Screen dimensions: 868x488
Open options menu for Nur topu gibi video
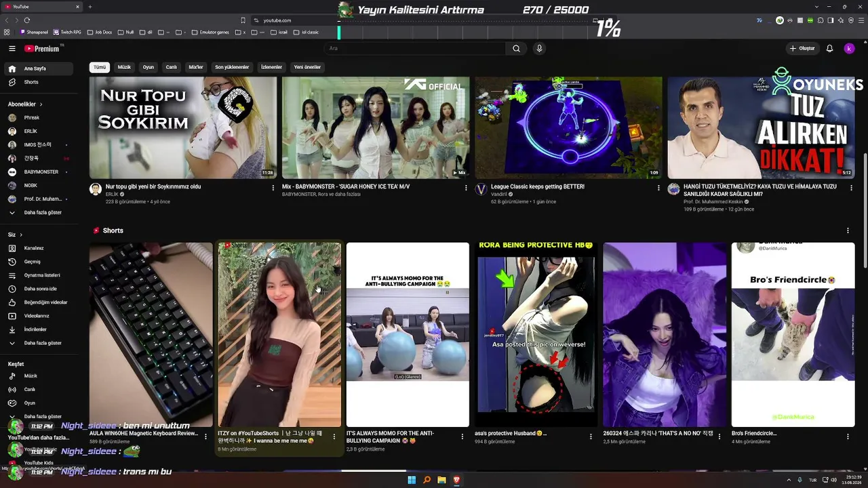(x=273, y=188)
